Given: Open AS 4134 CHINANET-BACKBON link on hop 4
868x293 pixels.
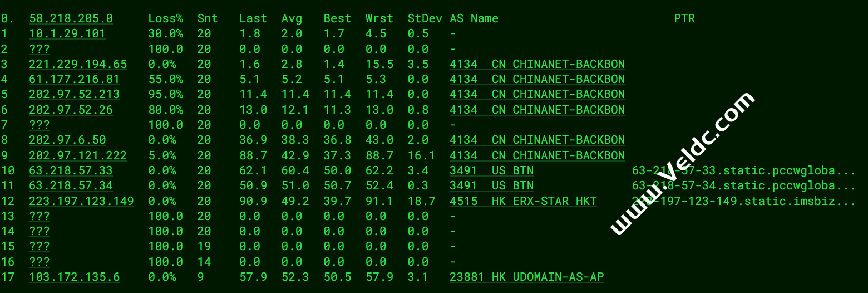Looking at the screenshot, I should click(537, 79).
